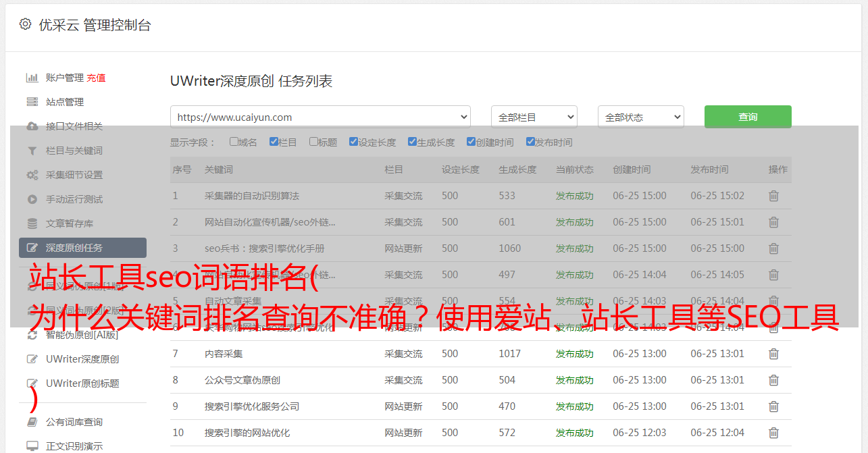This screenshot has width=868, height=453.
Task: Click trash icon for row 10 搜索引擎的网站优化
Action: tap(773, 433)
